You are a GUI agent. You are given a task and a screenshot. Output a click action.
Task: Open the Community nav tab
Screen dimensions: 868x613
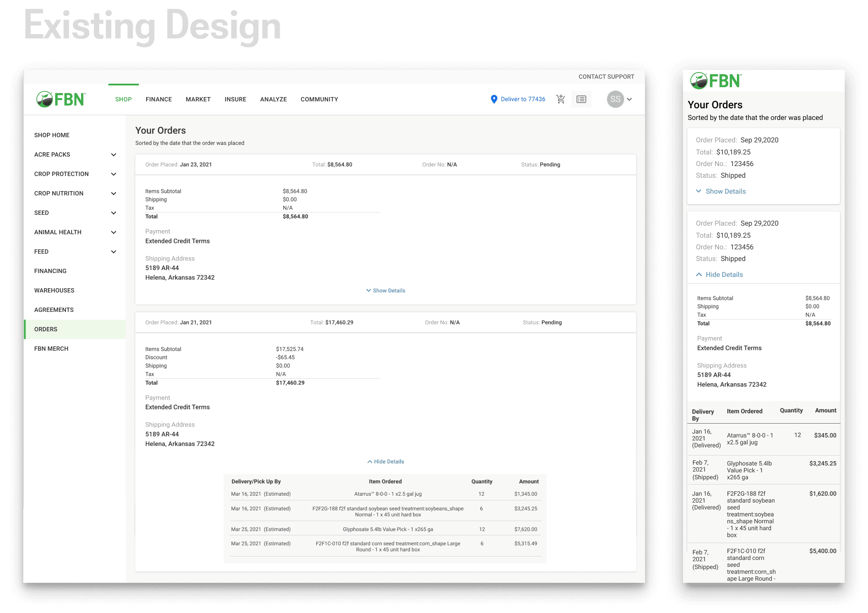click(319, 99)
